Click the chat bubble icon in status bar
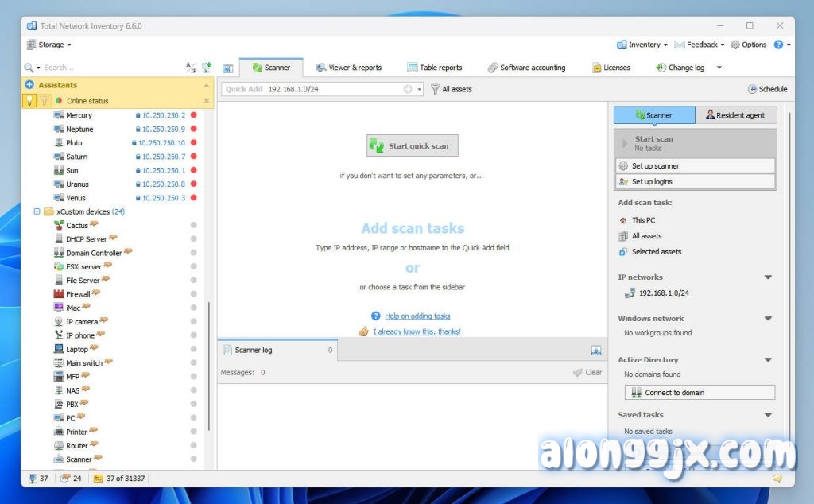This screenshot has height=504, width=814. pyautogui.click(x=777, y=479)
